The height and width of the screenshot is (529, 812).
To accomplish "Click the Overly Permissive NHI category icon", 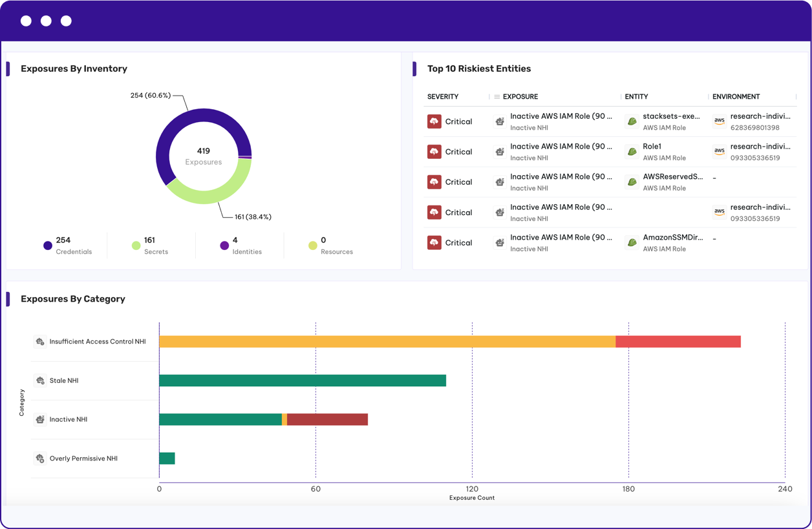I will 40,458.
